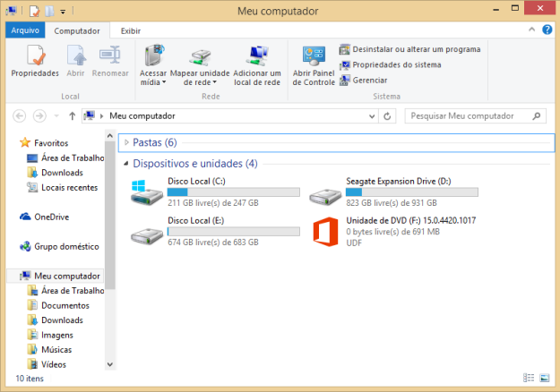Viewport: 560px width, 392px height.
Task: Click Disco Local (E:) usage bar
Action: click(x=234, y=232)
